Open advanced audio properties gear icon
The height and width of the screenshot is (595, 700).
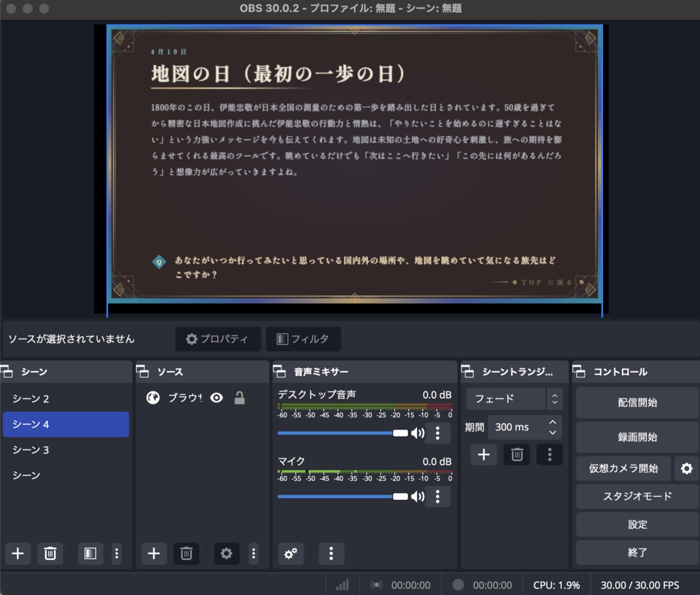[x=290, y=553]
